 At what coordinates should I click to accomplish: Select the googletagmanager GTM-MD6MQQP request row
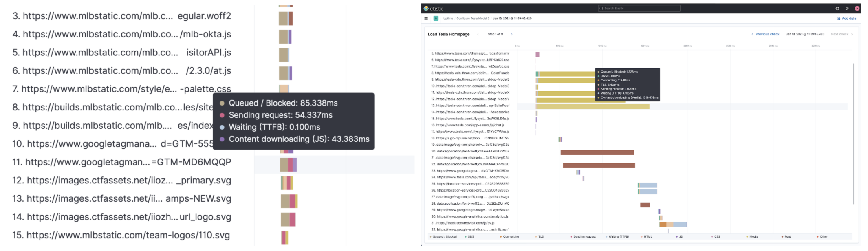point(122,162)
